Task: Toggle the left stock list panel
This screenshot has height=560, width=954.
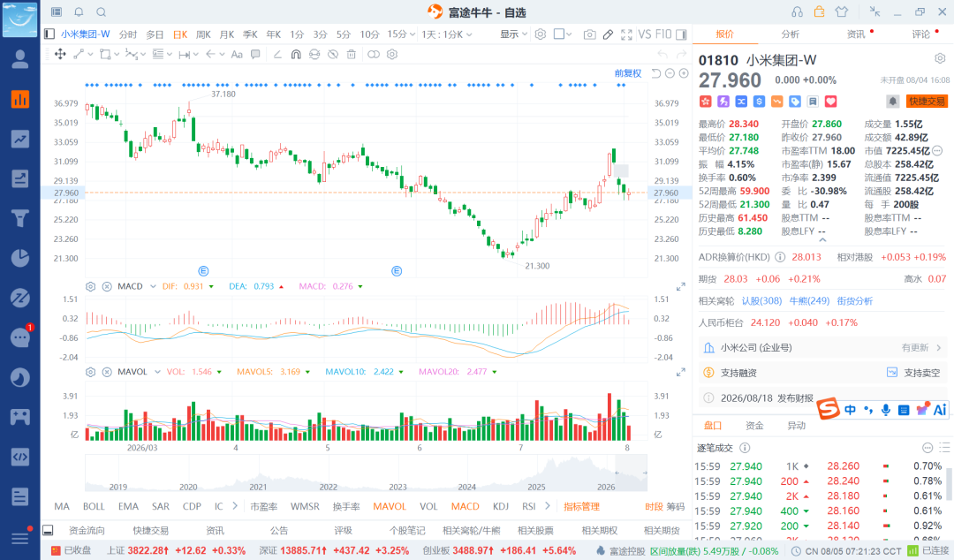Action: click(x=49, y=34)
